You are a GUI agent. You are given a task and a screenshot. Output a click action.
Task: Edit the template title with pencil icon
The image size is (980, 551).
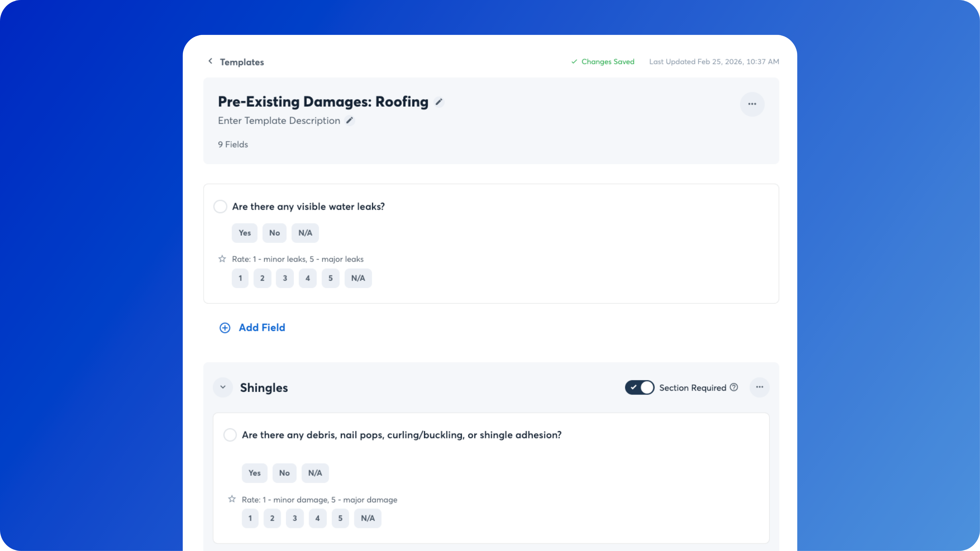(x=439, y=102)
